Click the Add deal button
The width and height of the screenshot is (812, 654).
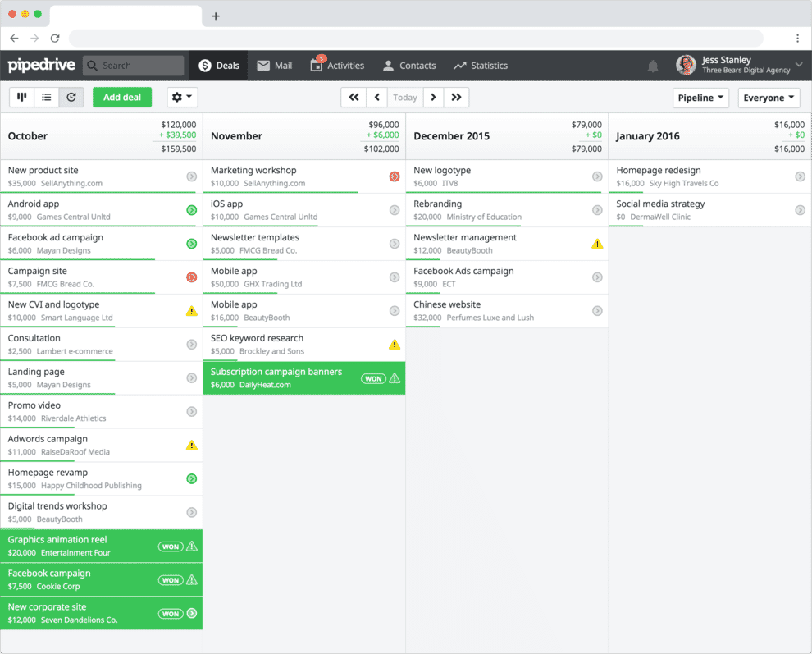click(122, 97)
